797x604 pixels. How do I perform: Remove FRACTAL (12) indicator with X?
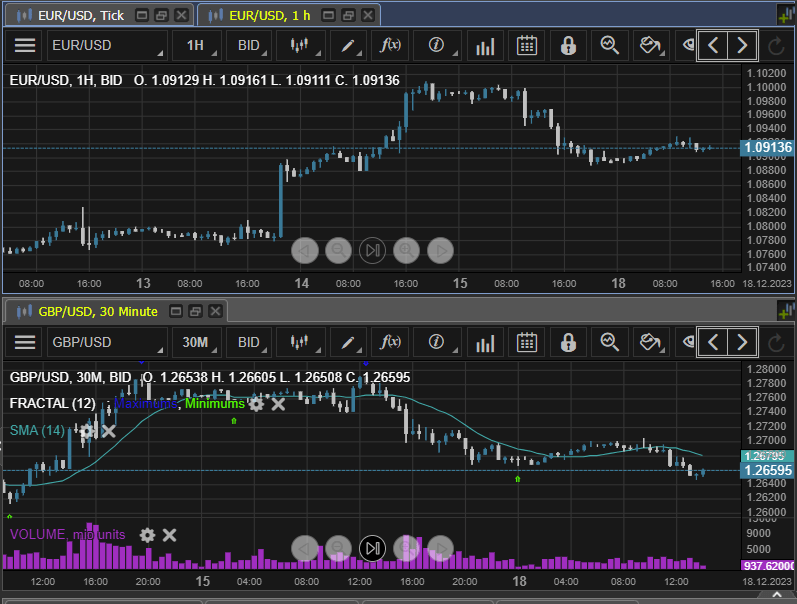[278, 404]
